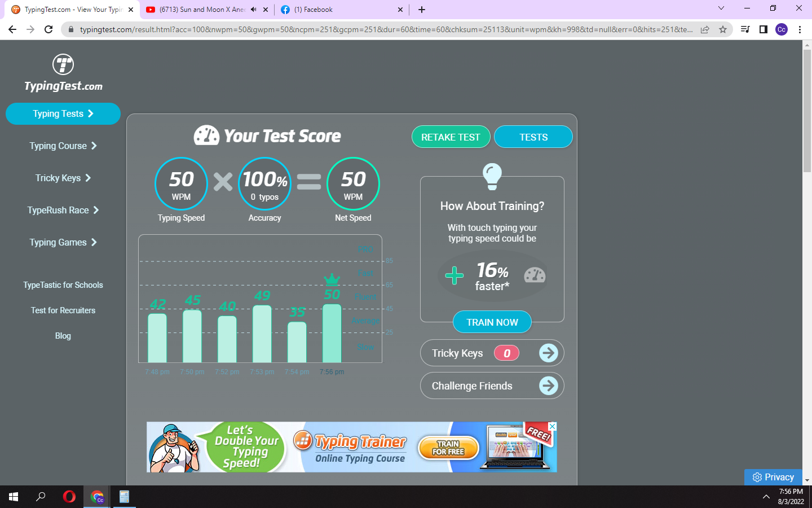Click the TypingTest.com logo icon
Viewport: 812px width, 508px height.
coord(63,64)
